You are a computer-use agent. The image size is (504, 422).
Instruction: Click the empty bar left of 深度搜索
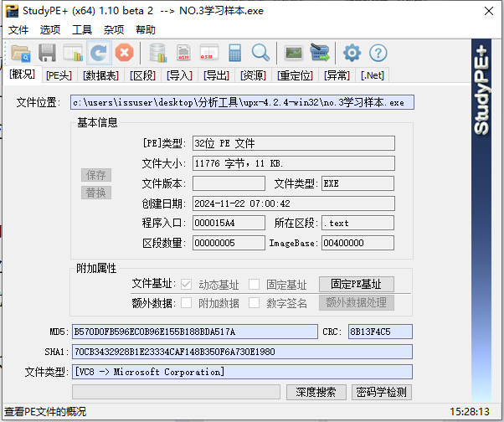176,392
